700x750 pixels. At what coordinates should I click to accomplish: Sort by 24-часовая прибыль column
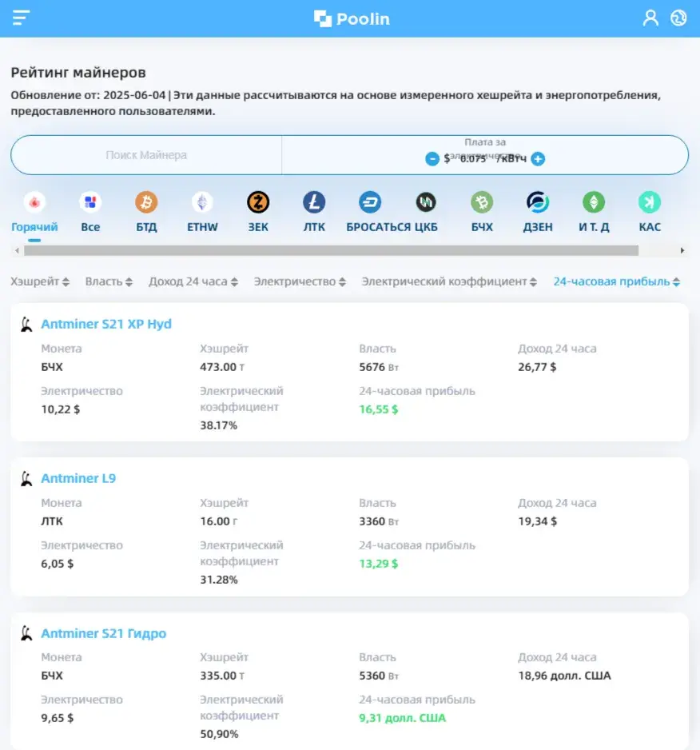(617, 281)
